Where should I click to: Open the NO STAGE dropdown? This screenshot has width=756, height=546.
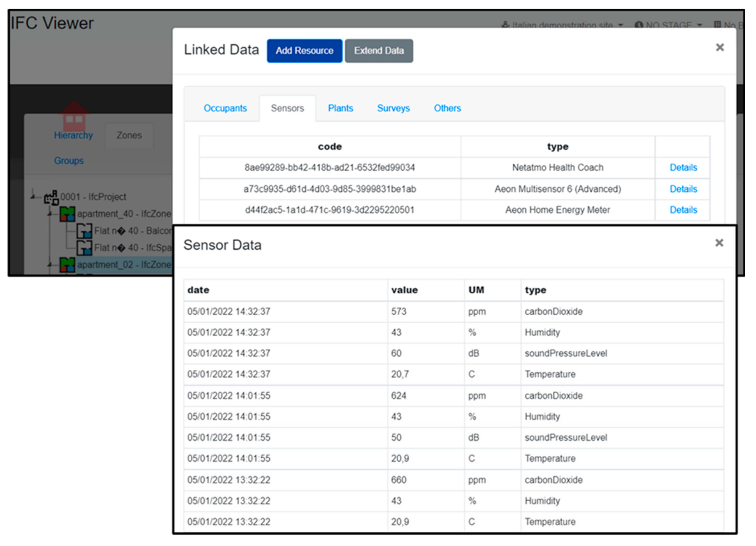click(669, 25)
